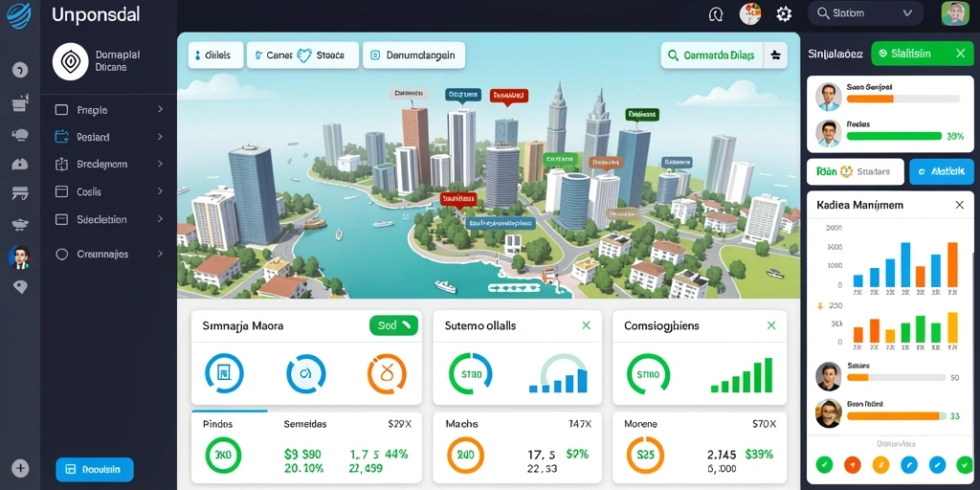Click the blue circular document icon
Screen dimensions: 980x490
[224, 373]
